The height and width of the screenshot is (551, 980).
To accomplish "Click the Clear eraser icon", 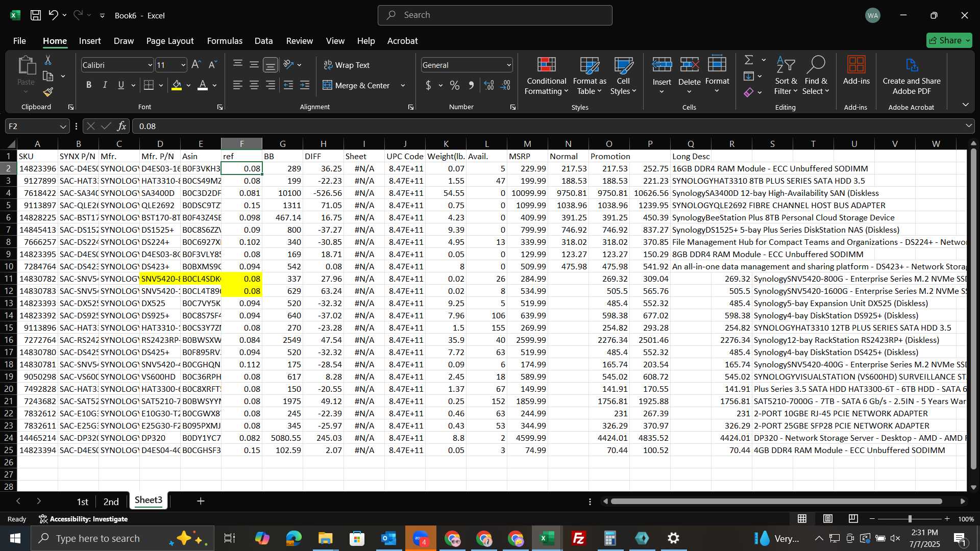I will pos(749,92).
